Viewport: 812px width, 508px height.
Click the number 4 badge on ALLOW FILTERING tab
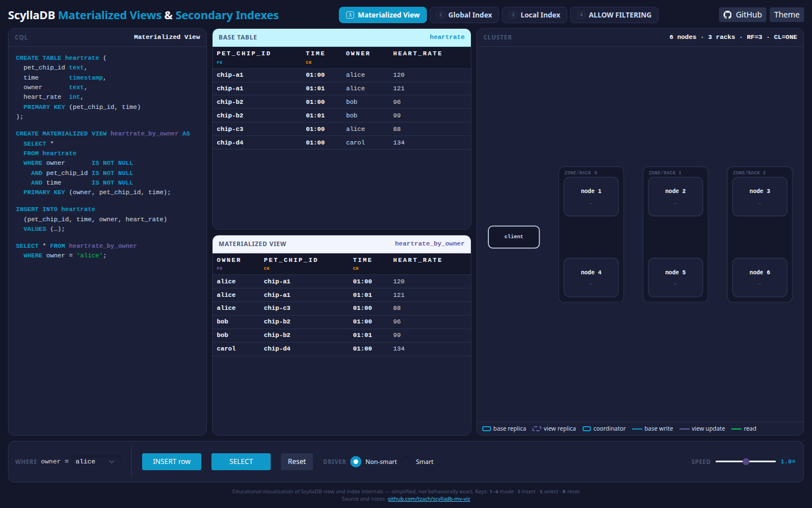tap(581, 15)
